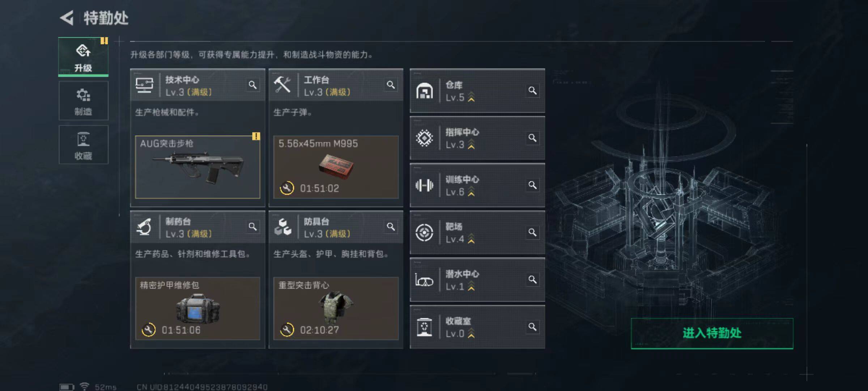Inspect 工作台 details via magnifier icon
The image size is (868, 391).
391,85
